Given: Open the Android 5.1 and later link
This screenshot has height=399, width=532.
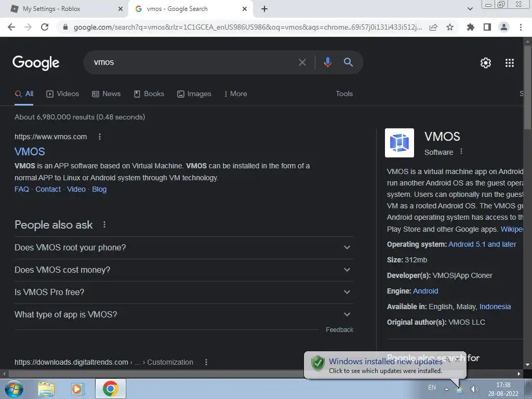Looking at the screenshot, I should pos(482,244).
